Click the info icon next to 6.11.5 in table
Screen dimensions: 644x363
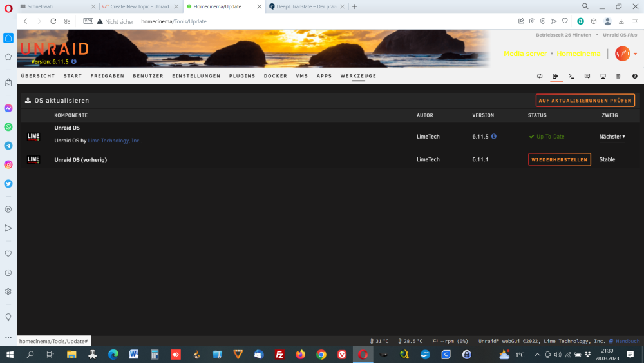(494, 137)
